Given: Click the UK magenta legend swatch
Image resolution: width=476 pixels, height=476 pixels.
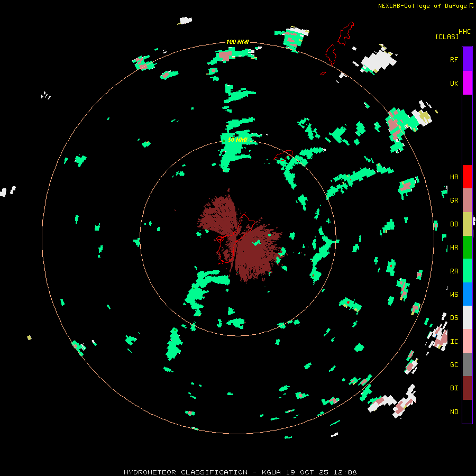Looking at the screenshot, I should (467, 83).
